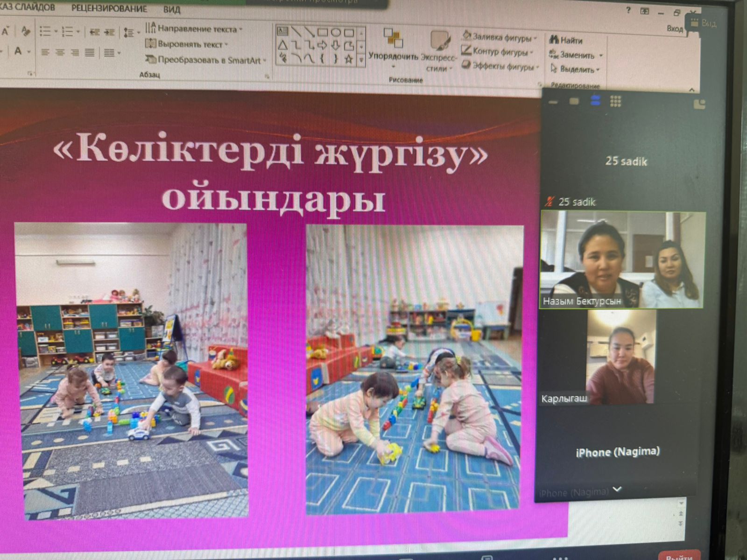This screenshot has height=560, width=747.
Task: Open Экспресс-стили gallery
Action: (x=438, y=51)
